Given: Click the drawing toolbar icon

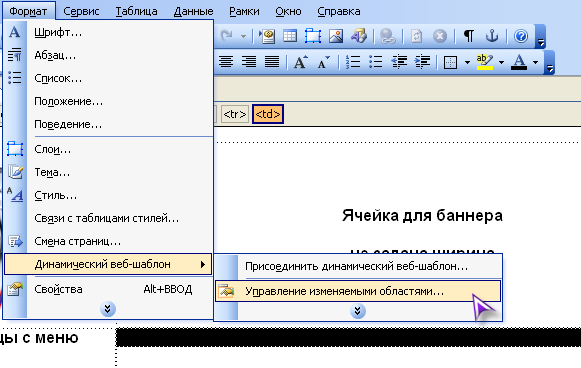Looking at the screenshot, I should [x=359, y=36].
